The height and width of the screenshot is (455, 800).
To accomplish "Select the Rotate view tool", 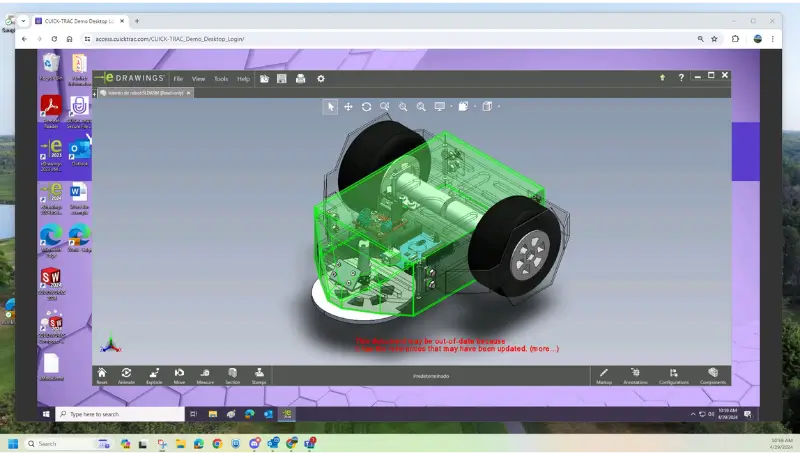I will click(x=366, y=107).
